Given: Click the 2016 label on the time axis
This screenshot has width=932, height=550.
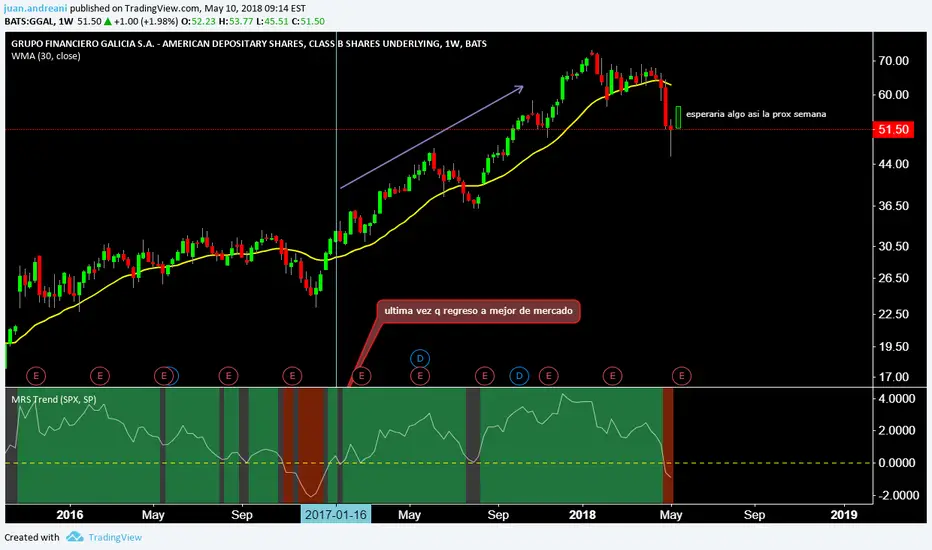Looking at the screenshot, I should pos(70,515).
